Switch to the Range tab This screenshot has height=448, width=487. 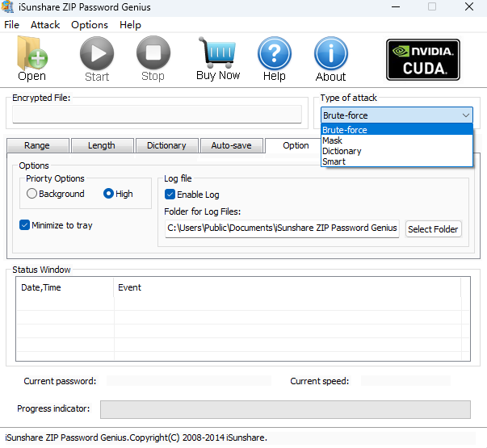37,145
